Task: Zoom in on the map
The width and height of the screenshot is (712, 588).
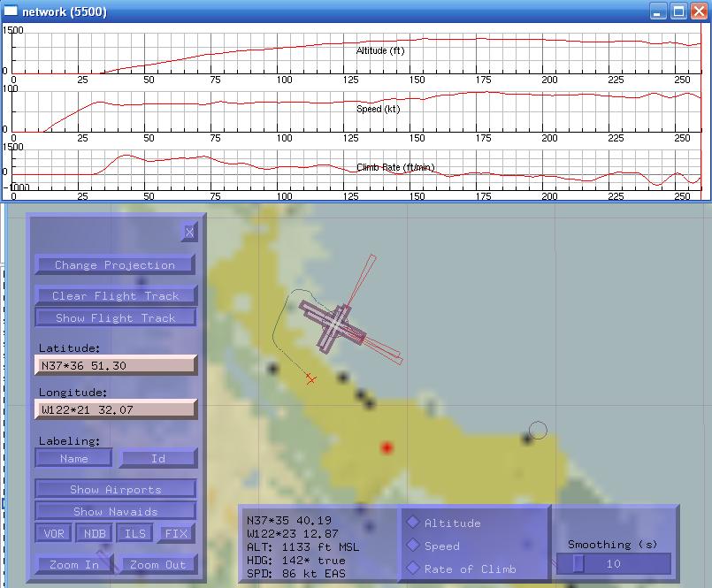Action: (74, 564)
